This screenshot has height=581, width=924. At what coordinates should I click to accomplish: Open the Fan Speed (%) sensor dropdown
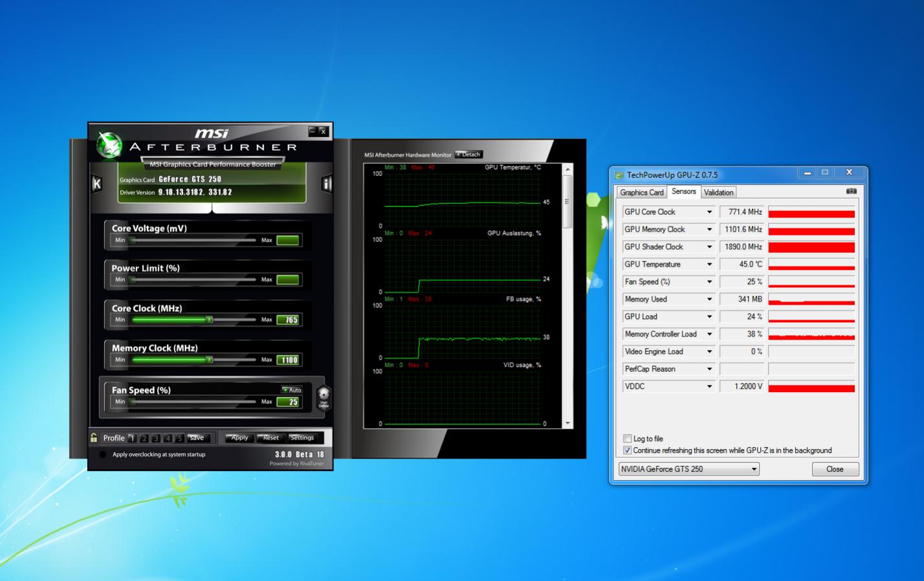click(709, 281)
